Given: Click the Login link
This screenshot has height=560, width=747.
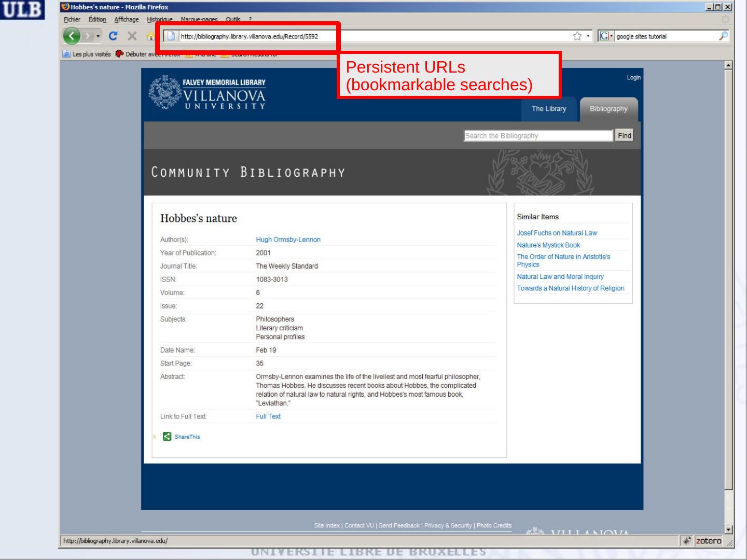Looking at the screenshot, I should pyautogui.click(x=633, y=78).
